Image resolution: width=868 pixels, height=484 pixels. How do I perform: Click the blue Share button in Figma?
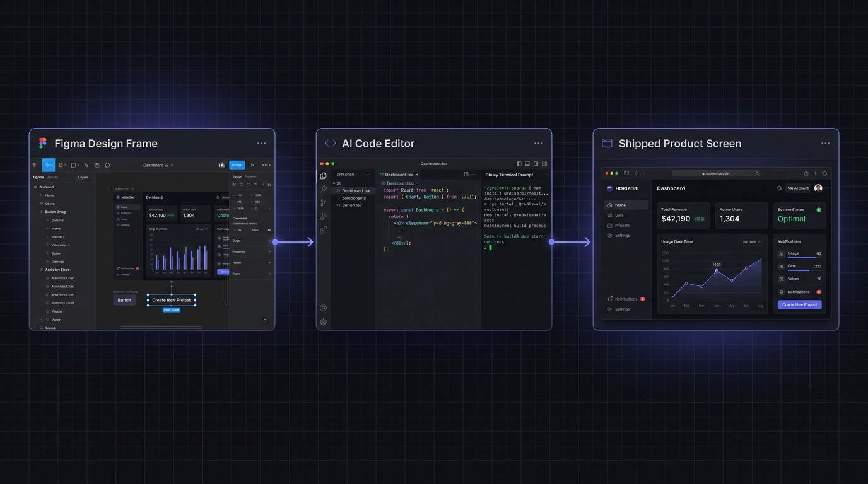tap(237, 165)
